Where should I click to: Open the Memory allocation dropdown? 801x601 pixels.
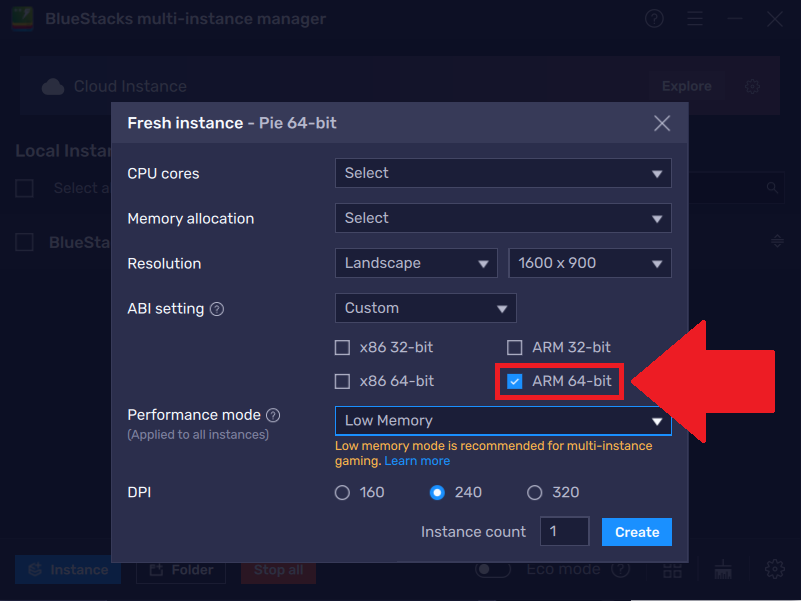[503, 218]
